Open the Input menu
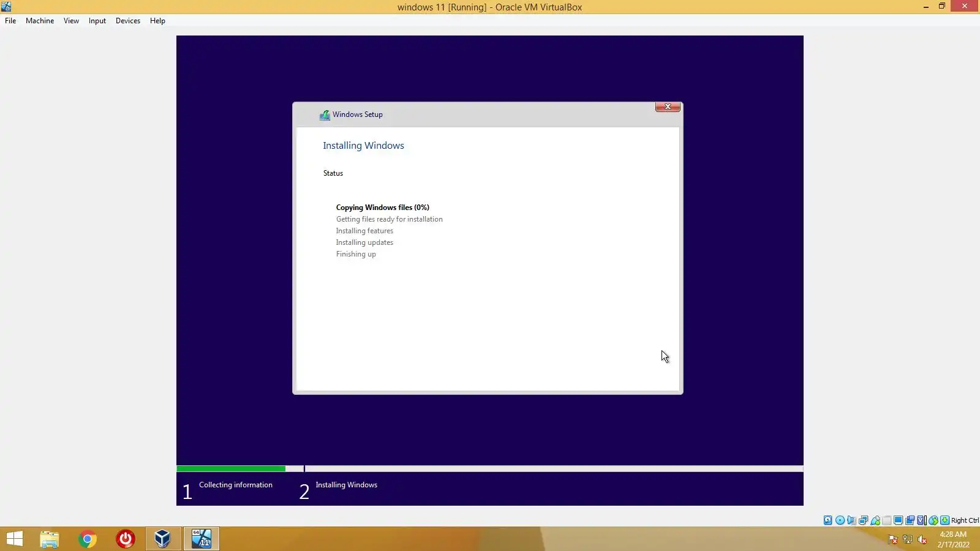The height and width of the screenshot is (551, 980). coord(97,21)
